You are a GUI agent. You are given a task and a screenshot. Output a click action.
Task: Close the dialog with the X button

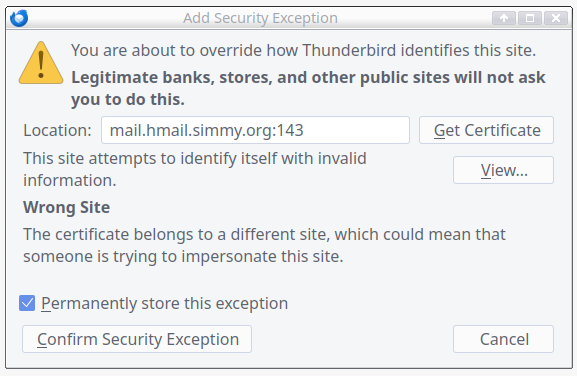coord(556,18)
